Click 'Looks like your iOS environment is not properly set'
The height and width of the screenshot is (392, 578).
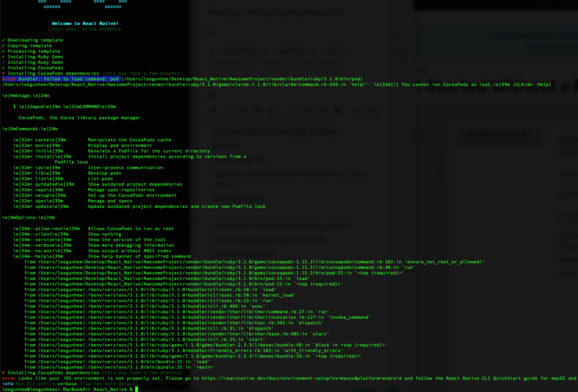(x=91, y=379)
